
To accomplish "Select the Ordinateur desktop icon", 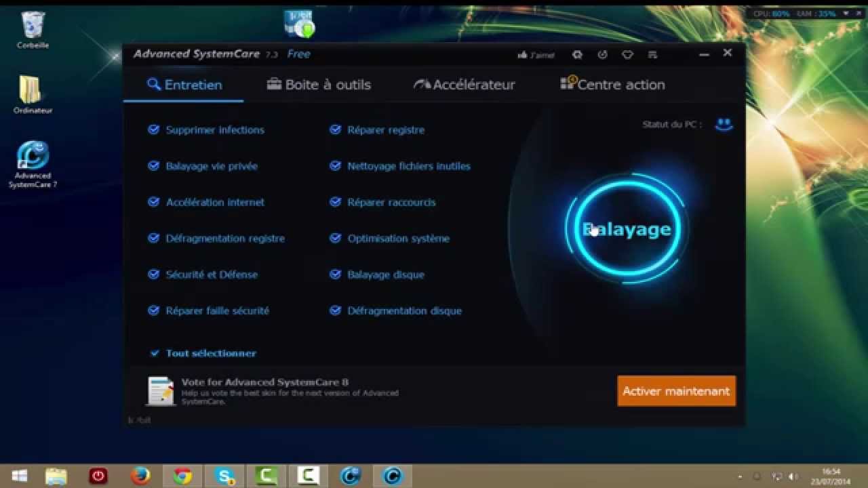I will coord(33,94).
